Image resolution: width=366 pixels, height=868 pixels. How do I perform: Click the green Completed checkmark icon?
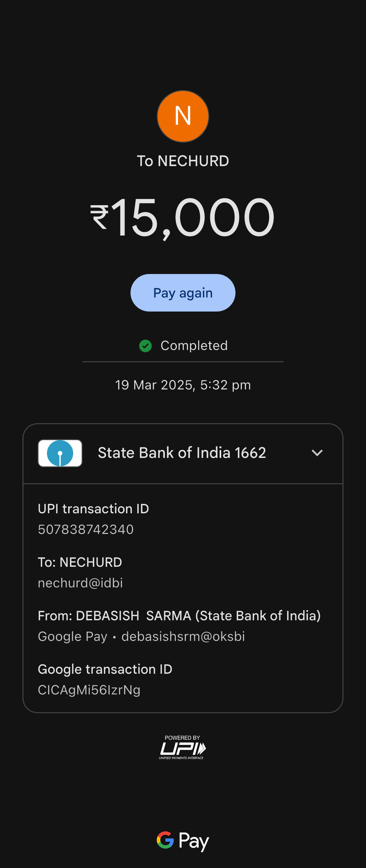click(x=145, y=346)
